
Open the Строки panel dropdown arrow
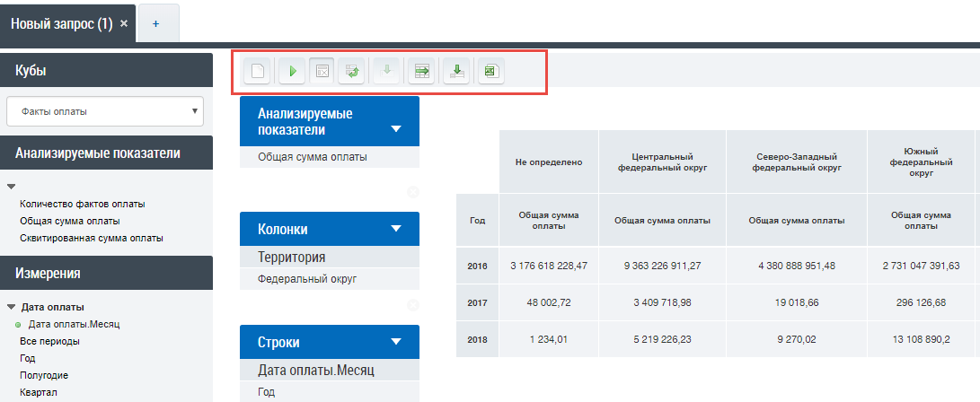[x=396, y=342]
